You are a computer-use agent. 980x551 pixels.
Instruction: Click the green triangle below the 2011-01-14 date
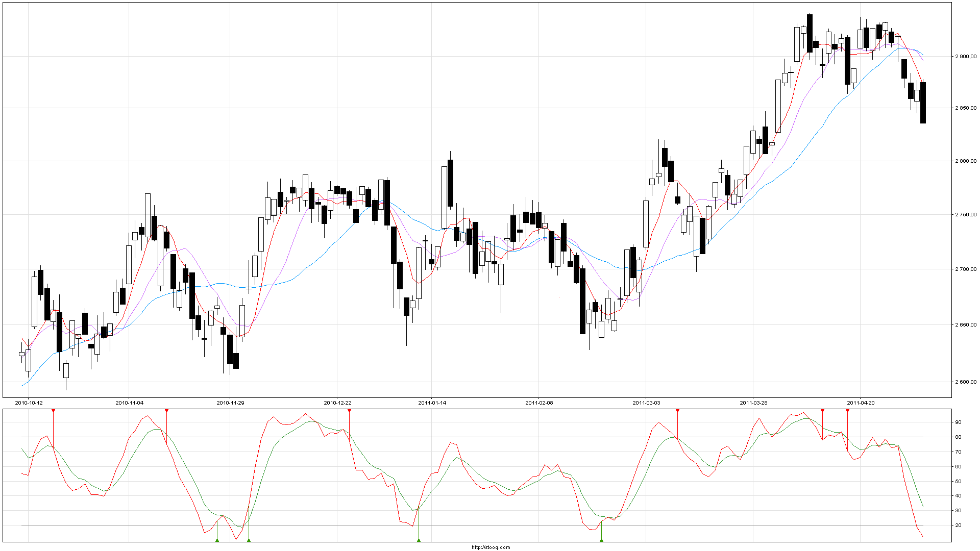[x=419, y=540]
